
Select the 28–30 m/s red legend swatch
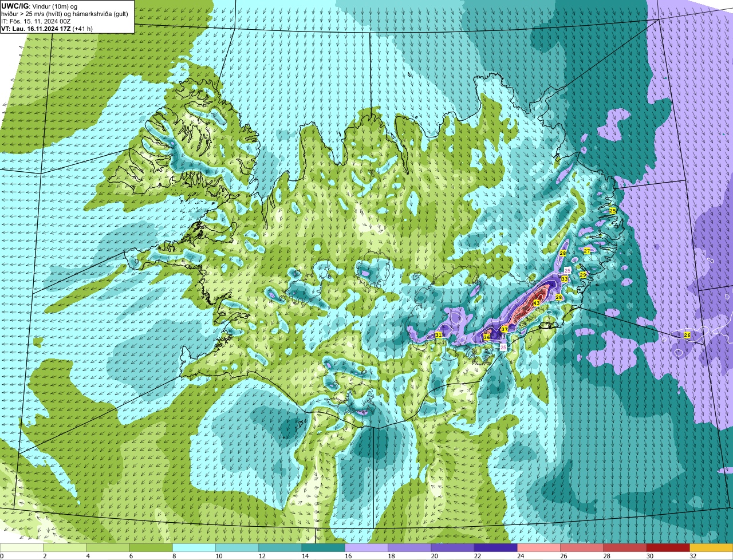625,547
